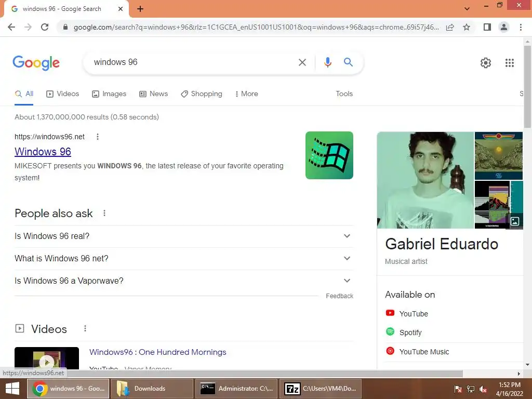This screenshot has width=532, height=399.
Task: Open 'Windows96 : One Hundred Mornings' video link
Action: coord(158,352)
